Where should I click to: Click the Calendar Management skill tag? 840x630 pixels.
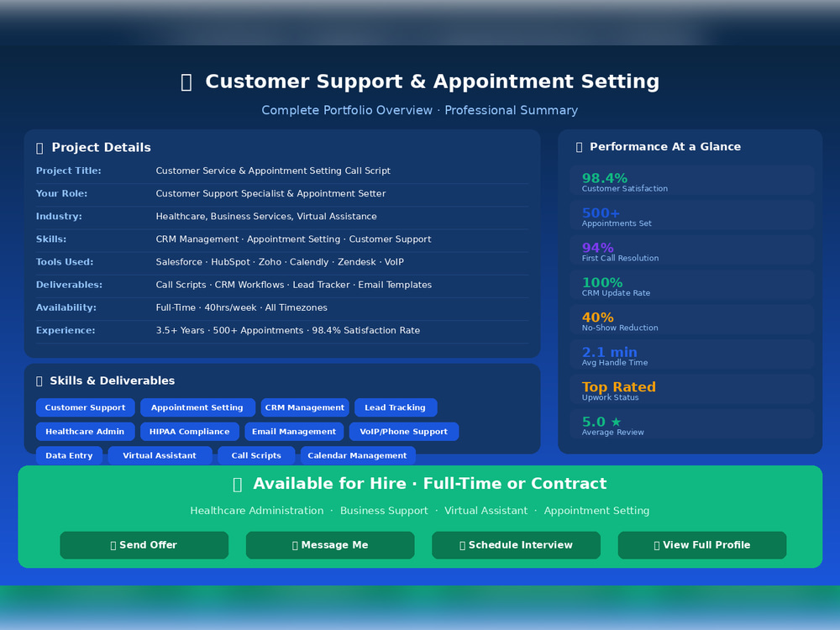click(357, 456)
